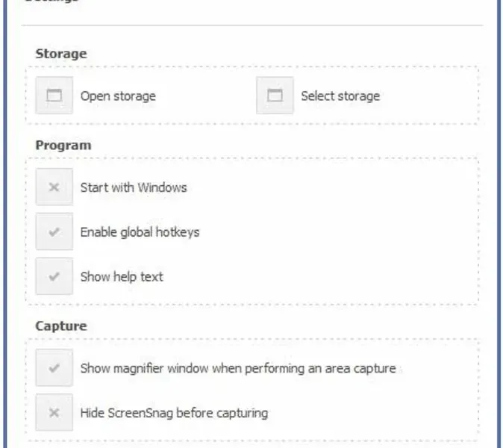The image size is (503, 448).
Task: Click the Program section heading
Action: pyautogui.click(x=63, y=145)
